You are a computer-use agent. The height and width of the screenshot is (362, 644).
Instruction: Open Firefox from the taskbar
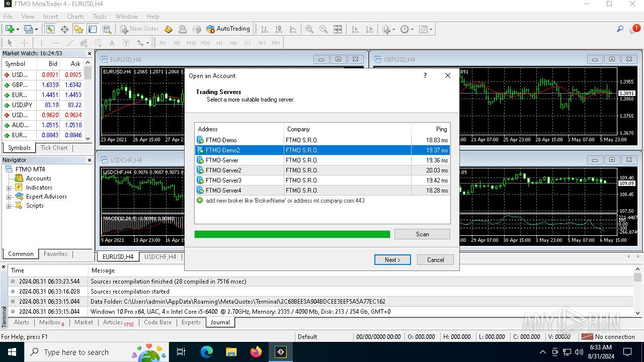coord(256,352)
